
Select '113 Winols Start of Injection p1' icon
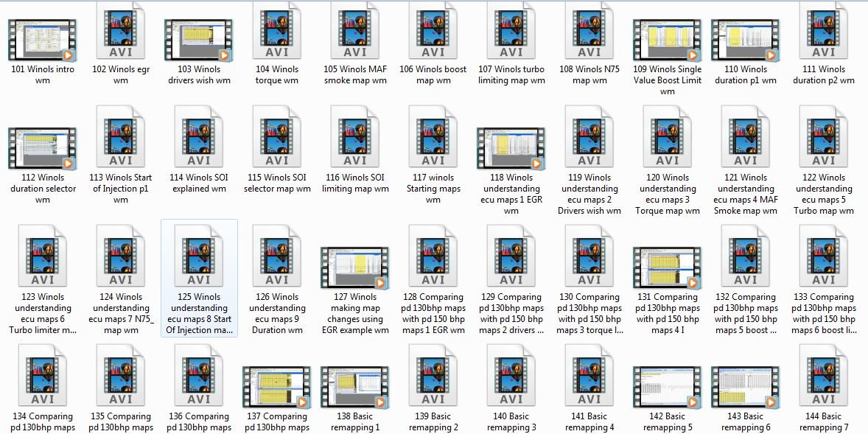click(x=121, y=136)
